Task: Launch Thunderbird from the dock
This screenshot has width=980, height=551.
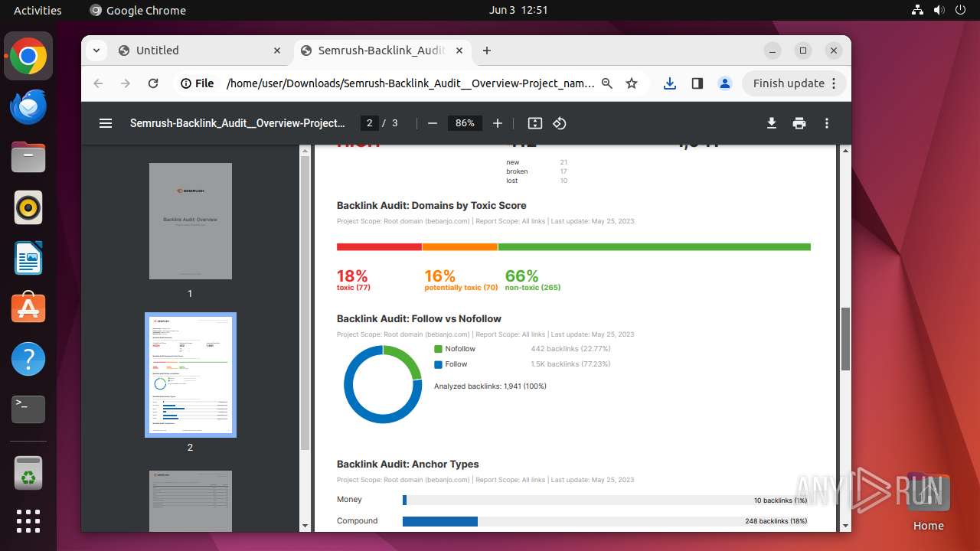Action: 28,106
